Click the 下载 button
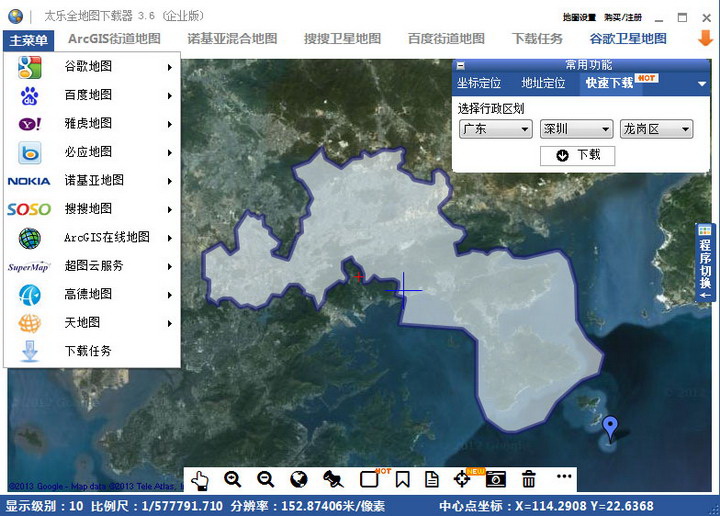 coord(577,155)
